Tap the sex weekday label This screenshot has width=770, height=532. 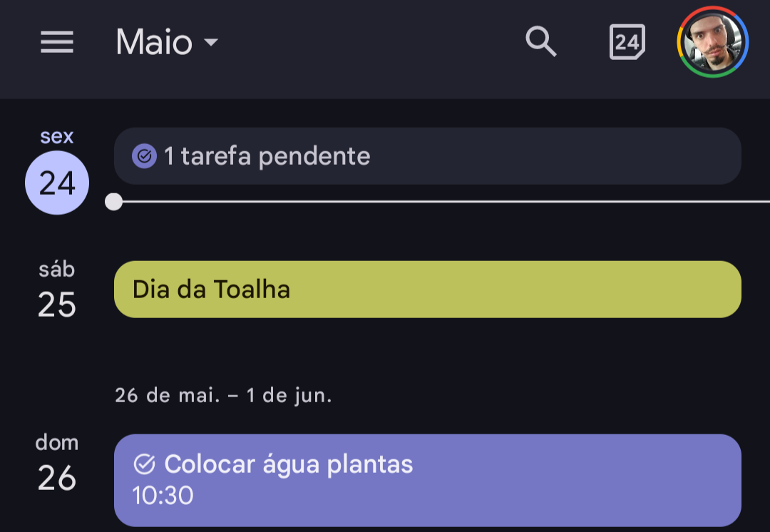point(57,136)
